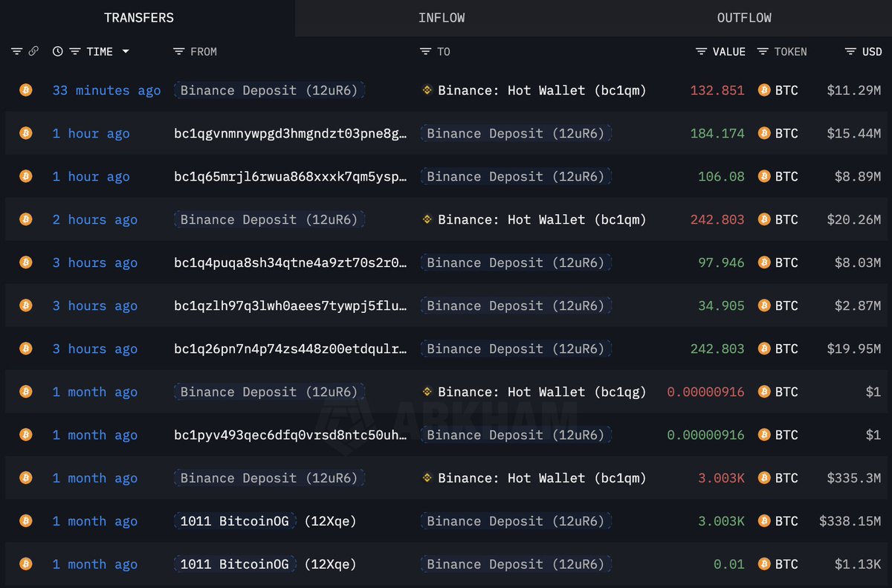Click the $335.3M USD amount
The image size is (892, 588).
854,478
